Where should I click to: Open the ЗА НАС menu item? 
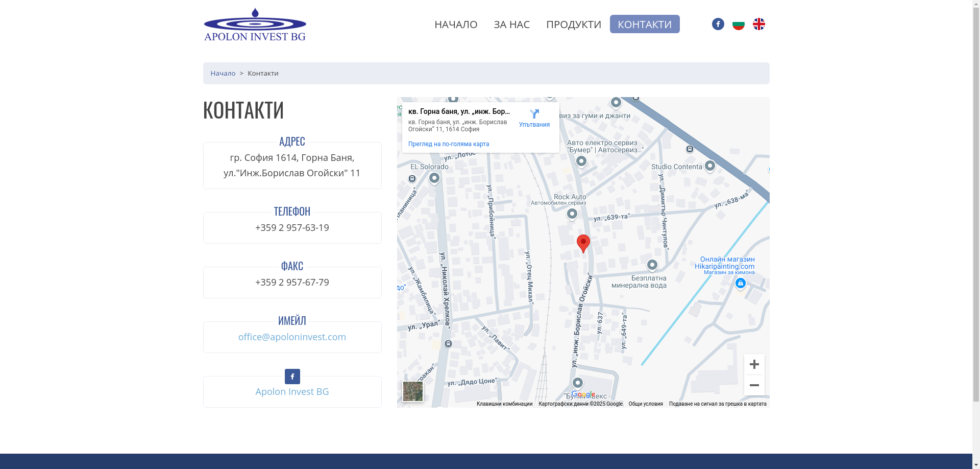(x=511, y=24)
